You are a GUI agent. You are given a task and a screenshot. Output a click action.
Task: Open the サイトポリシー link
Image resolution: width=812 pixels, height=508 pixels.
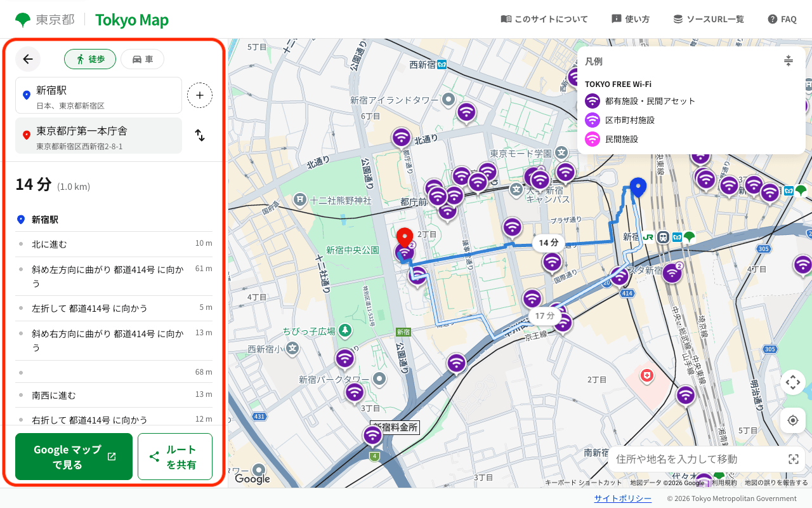(622, 498)
